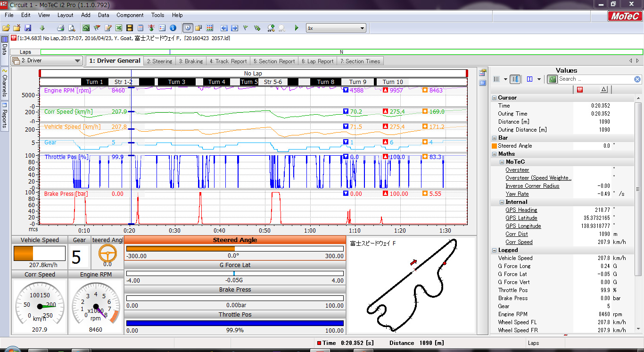Viewport: 644px width, 352px height.
Task: Click in the Values Search field
Action: click(x=595, y=79)
